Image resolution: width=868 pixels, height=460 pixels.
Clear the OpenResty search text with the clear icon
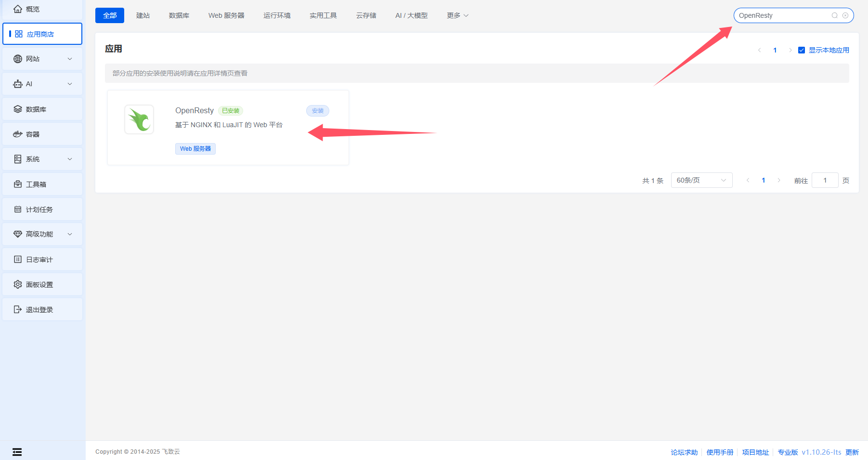pyautogui.click(x=845, y=15)
